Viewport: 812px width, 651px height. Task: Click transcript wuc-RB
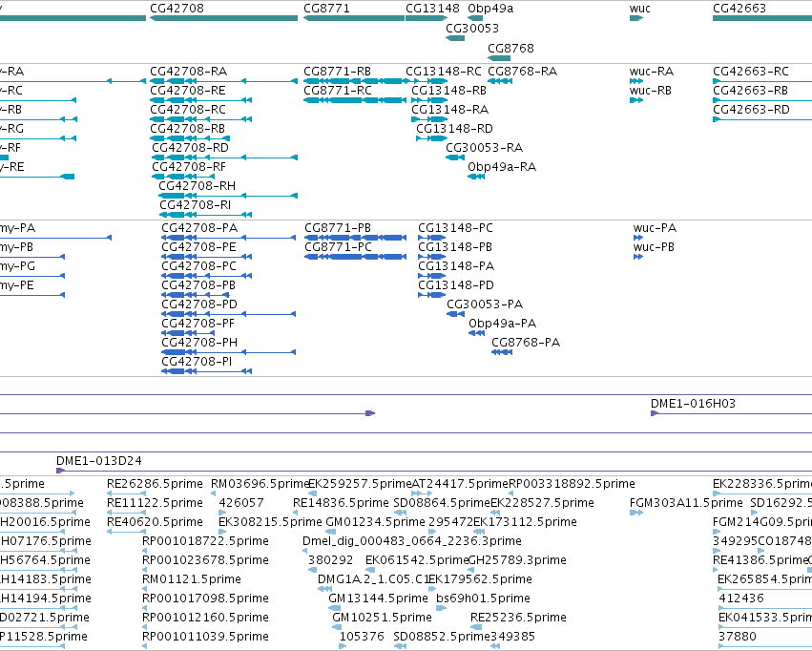[x=651, y=90]
